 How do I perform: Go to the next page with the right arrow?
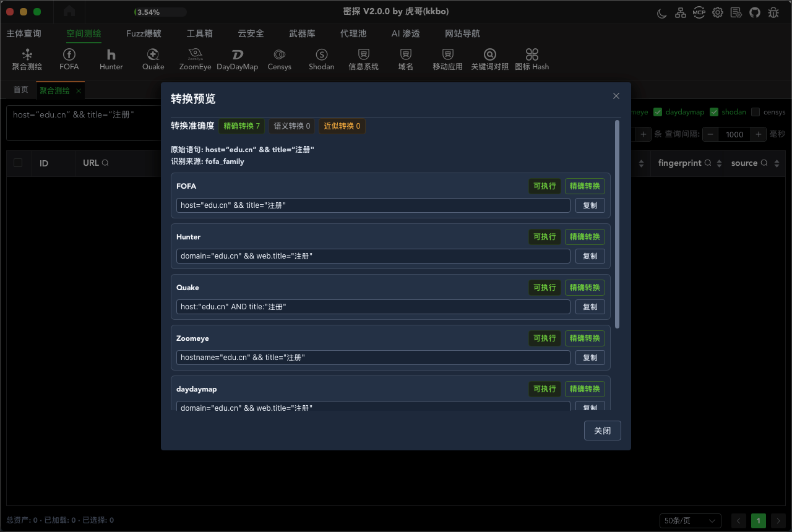(778, 521)
